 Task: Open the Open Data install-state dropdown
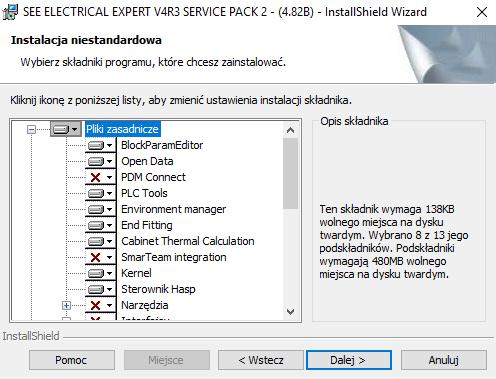100,161
